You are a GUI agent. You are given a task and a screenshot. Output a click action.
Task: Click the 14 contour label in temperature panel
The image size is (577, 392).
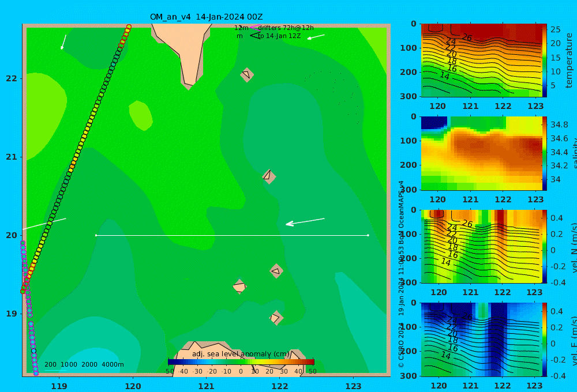tap(445, 76)
